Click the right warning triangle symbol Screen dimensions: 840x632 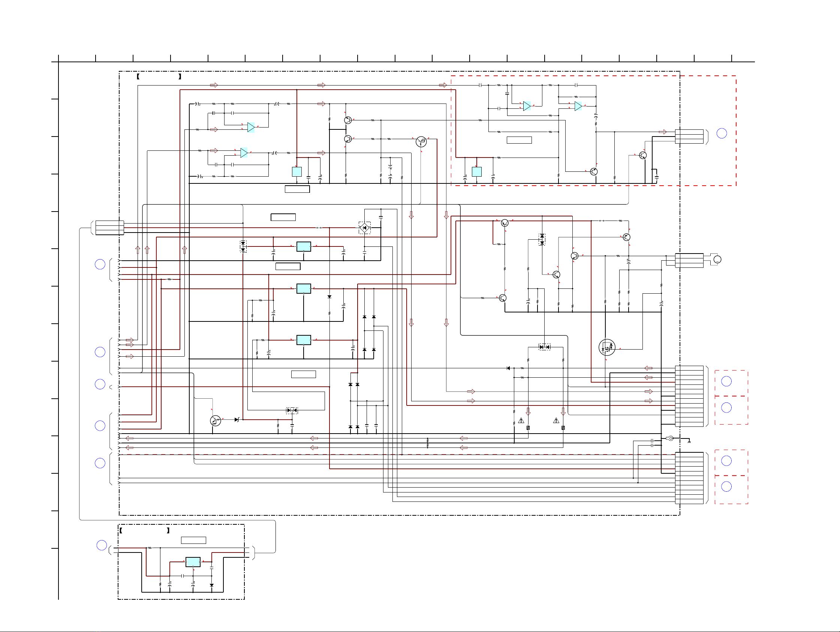point(556,420)
